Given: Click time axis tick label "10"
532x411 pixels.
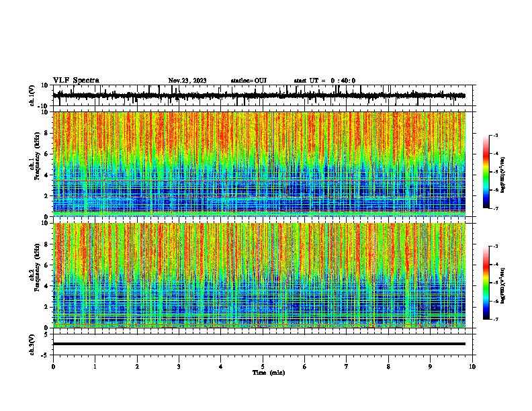Looking at the screenshot, I should 472,367.
